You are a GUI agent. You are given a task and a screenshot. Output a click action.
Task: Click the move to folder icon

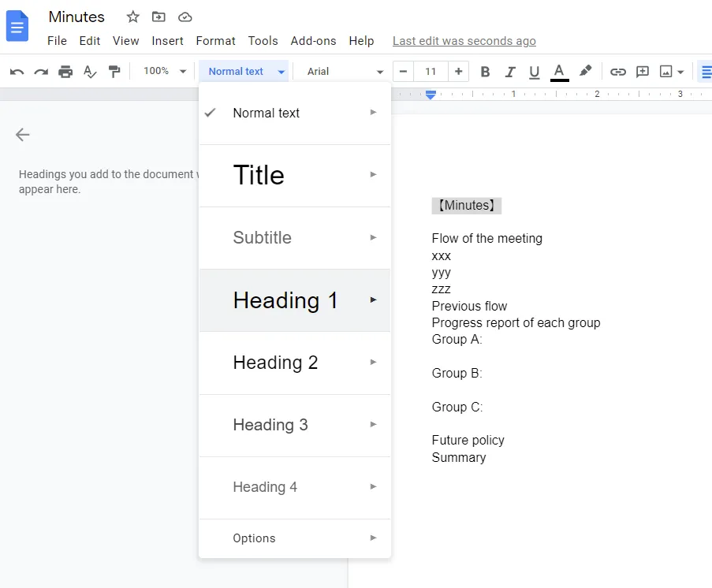coord(159,17)
